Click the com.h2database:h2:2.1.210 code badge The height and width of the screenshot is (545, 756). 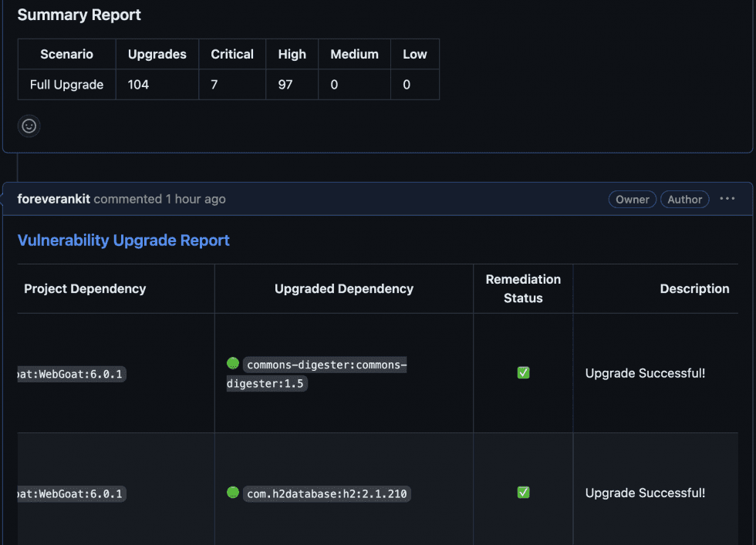(x=326, y=493)
